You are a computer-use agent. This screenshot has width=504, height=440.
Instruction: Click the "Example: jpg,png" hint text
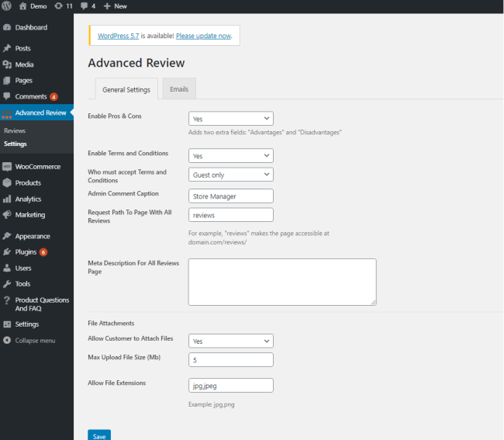pyautogui.click(x=211, y=404)
